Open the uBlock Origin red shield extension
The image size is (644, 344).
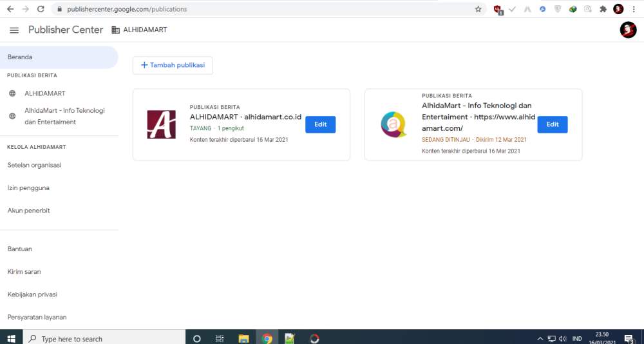(x=498, y=10)
